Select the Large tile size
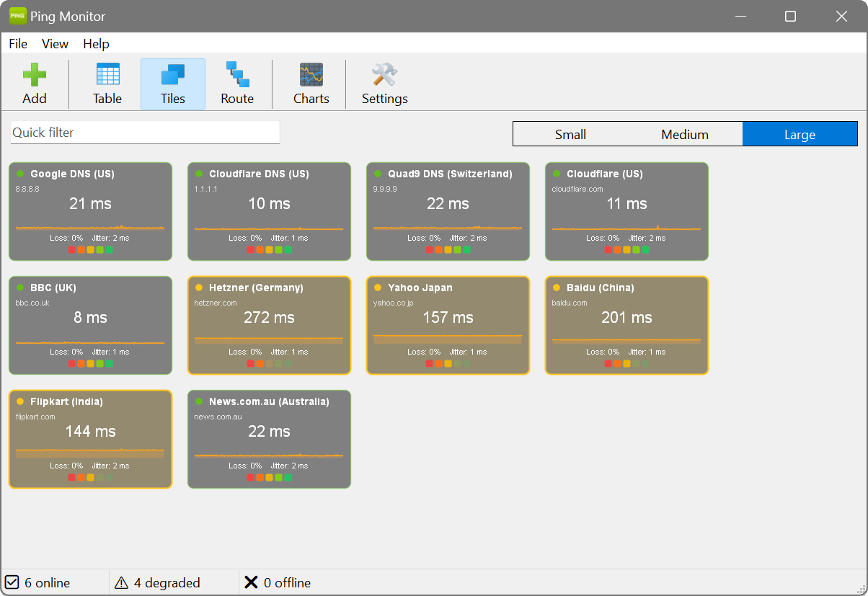868x596 pixels. click(x=800, y=134)
